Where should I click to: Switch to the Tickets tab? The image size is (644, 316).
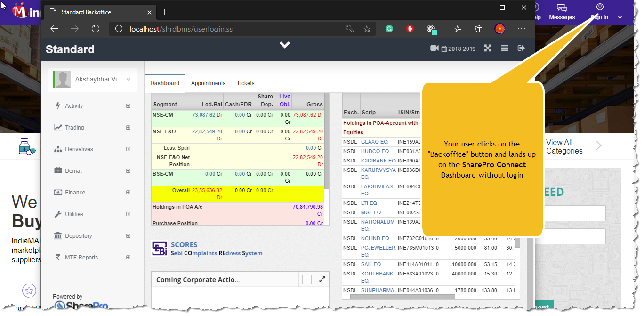246,83
